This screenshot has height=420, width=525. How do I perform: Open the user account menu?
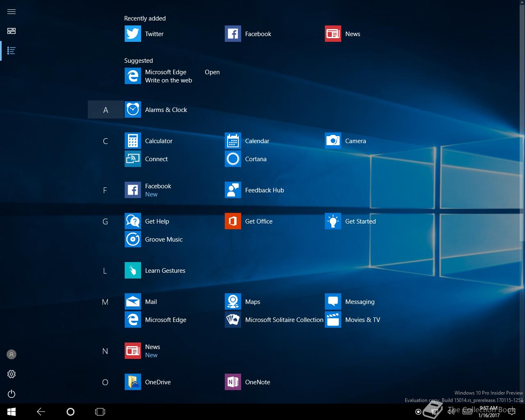tap(11, 354)
